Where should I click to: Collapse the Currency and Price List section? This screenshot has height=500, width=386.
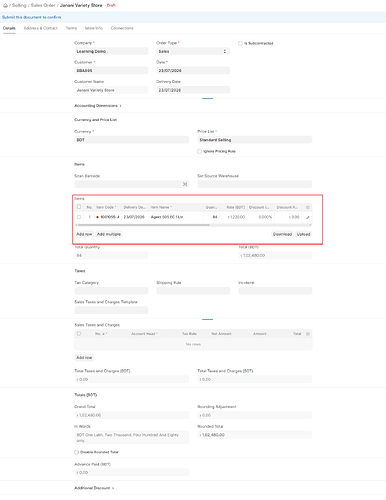click(x=95, y=120)
